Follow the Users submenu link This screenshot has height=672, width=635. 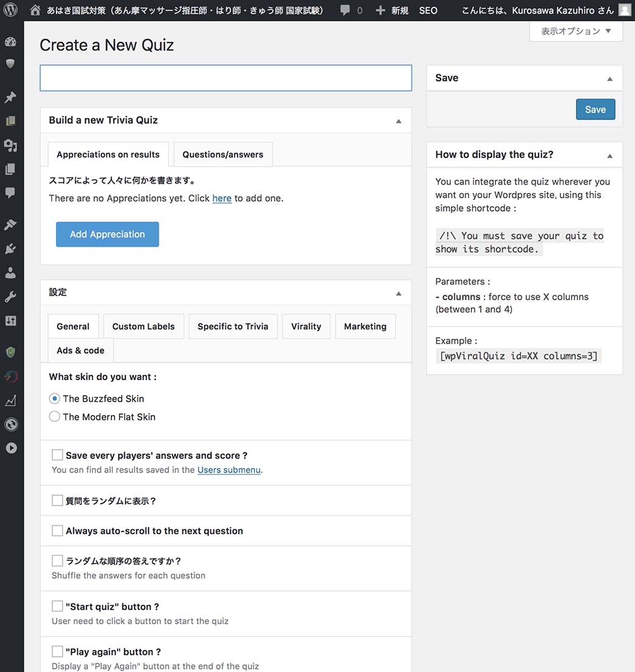click(229, 470)
